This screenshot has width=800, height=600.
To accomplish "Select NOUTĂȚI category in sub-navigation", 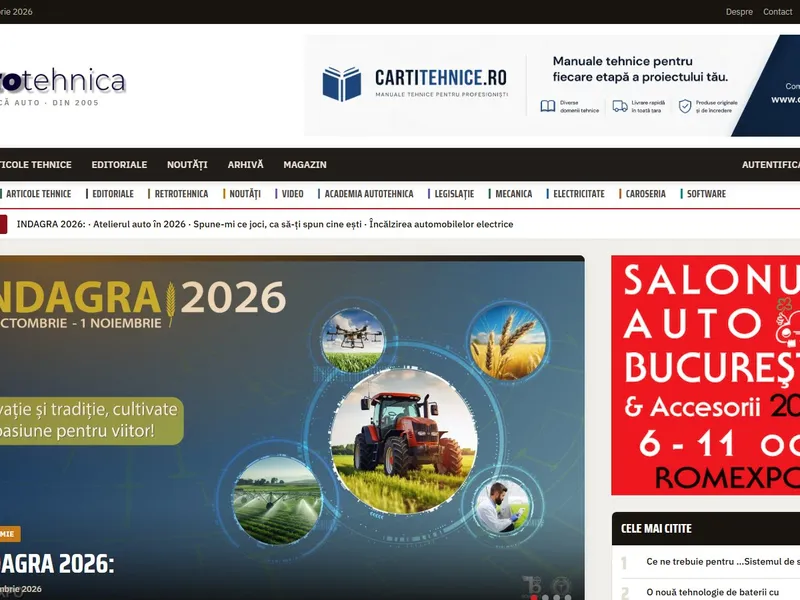I will [x=245, y=194].
